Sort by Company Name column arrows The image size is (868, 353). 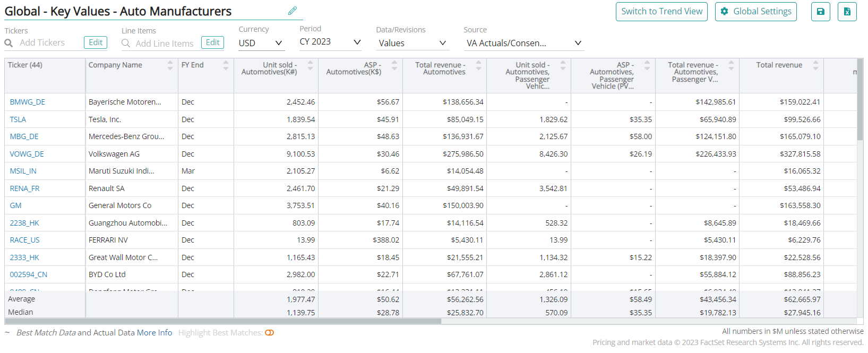pyautogui.click(x=170, y=65)
